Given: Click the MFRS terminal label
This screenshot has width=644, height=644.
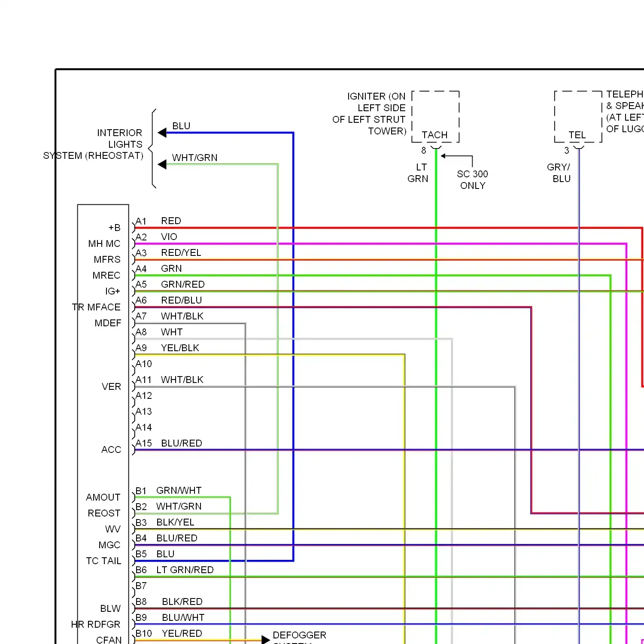Looking at the screenshot, I should click(x=107, y=259).
